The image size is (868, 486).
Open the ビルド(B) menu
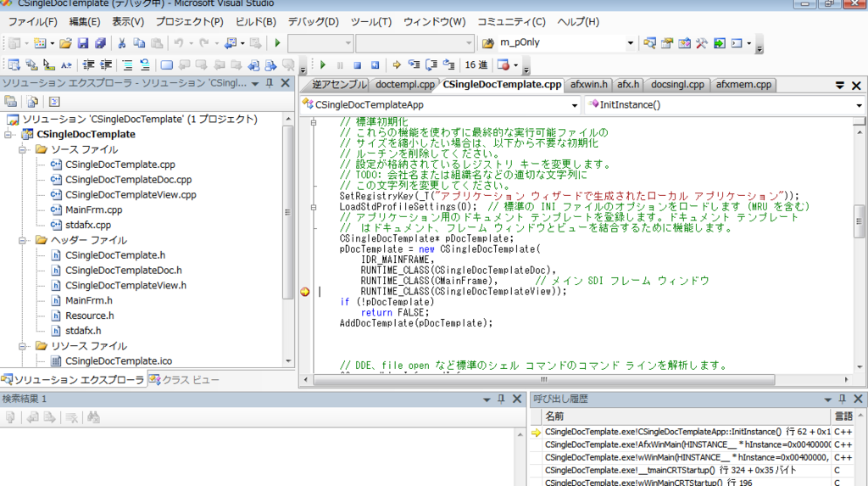(x=256, y=21)
